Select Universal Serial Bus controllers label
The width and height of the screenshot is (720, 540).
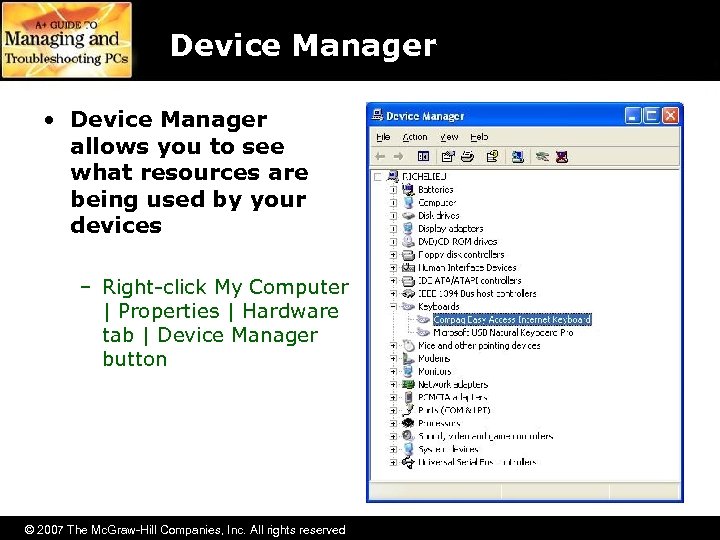pos(477,462)
